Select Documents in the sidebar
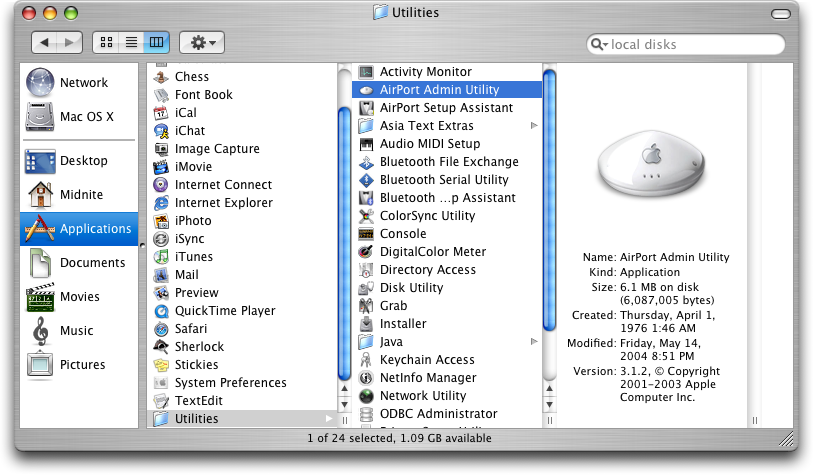 92,263
